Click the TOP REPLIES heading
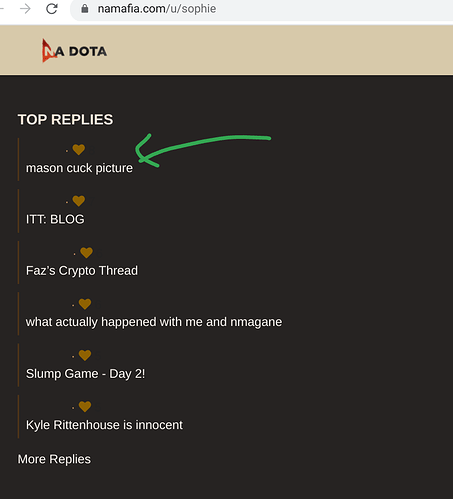Image resolution: width=453 pixels, height=499 pixels. 65,120
